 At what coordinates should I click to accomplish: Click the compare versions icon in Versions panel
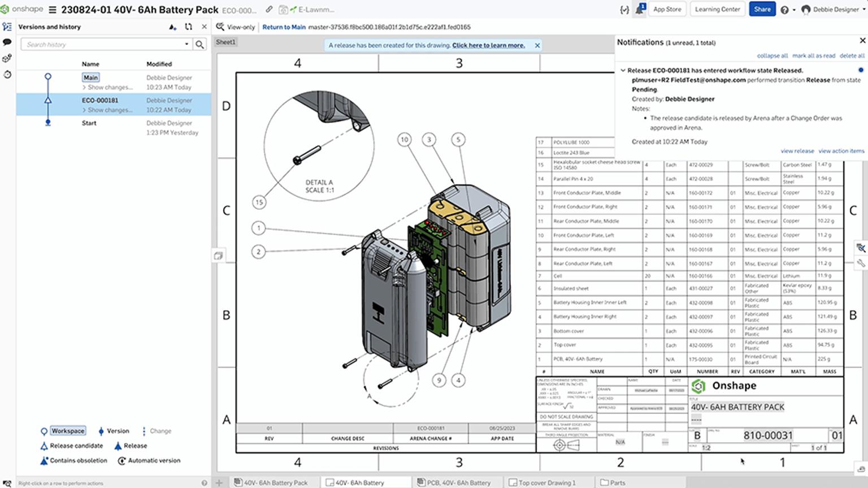[189, 27]
